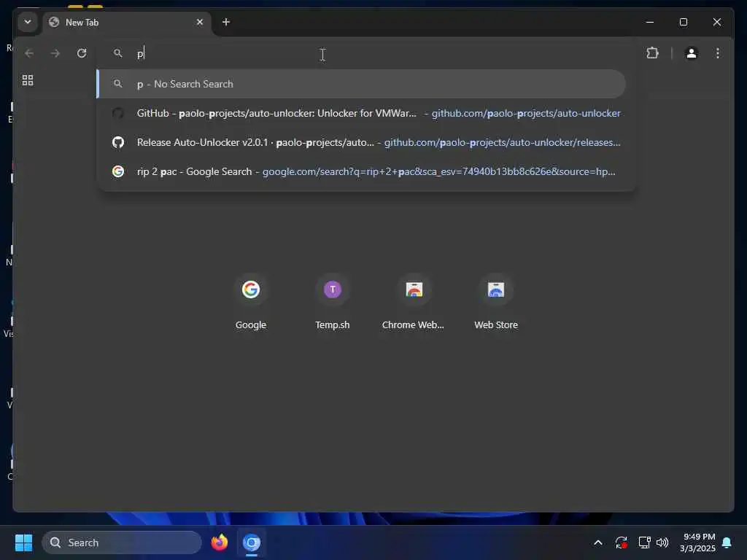Click the Google label under shortcut

[251, 324]
